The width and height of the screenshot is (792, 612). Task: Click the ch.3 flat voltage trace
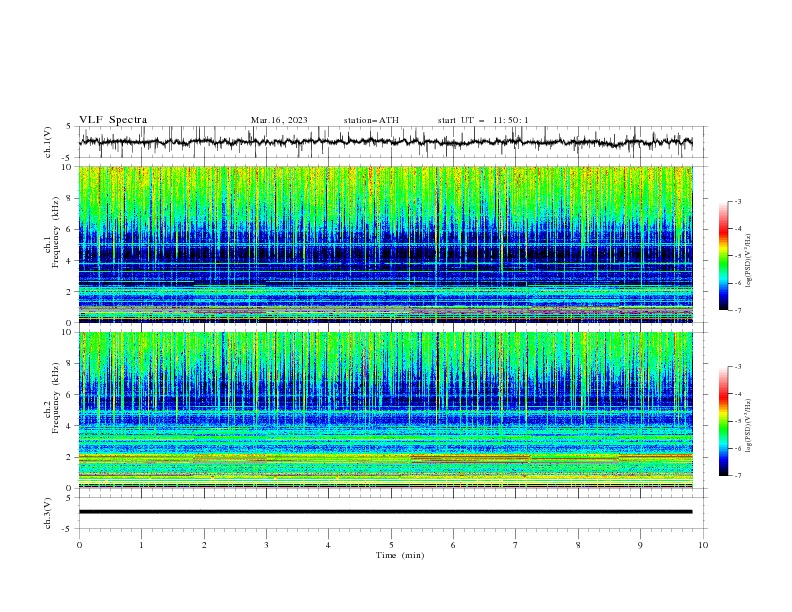(x=386, y=512)
